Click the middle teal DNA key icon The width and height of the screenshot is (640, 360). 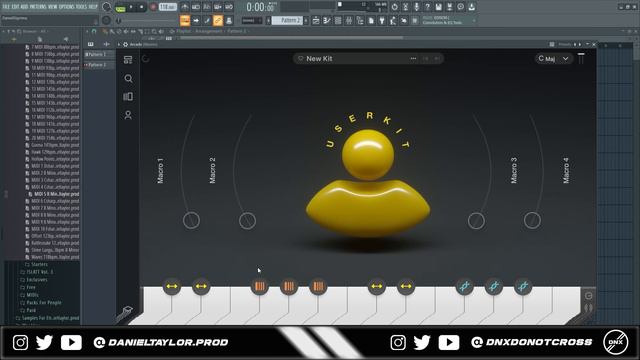[493, 287]
